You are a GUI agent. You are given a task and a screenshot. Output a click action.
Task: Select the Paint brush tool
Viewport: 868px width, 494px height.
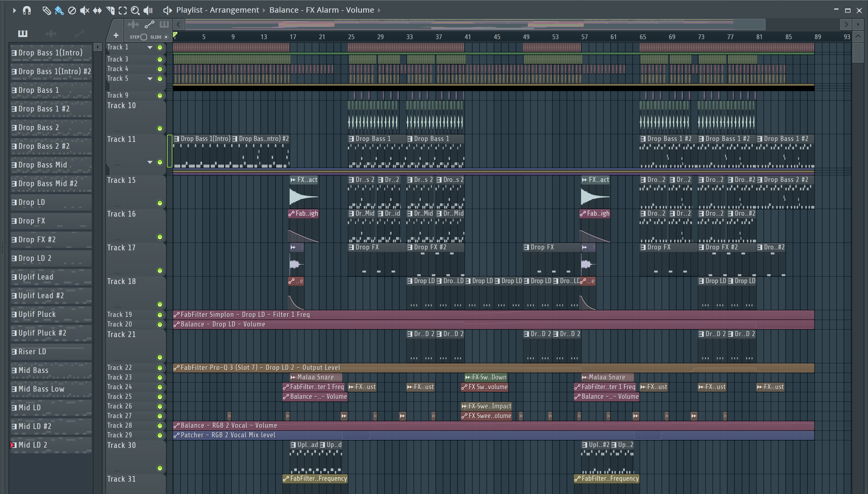click(59, 11)
